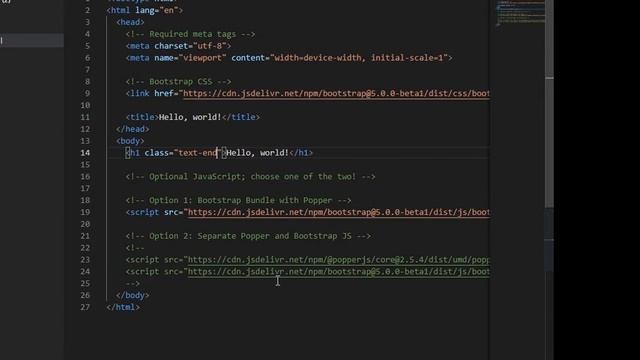
Task: Select the highlighted row in the left sidebar
Action: (x=32, y=40)
